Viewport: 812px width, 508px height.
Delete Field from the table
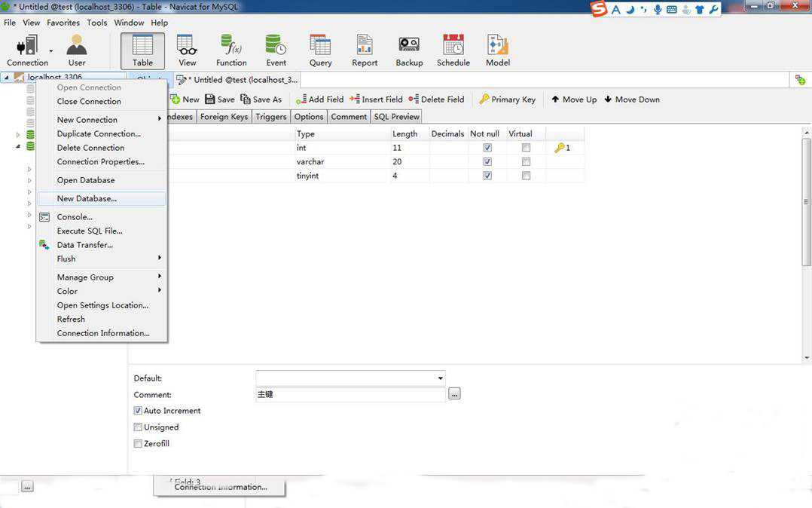pyautogui.click(x=436, y=99)
